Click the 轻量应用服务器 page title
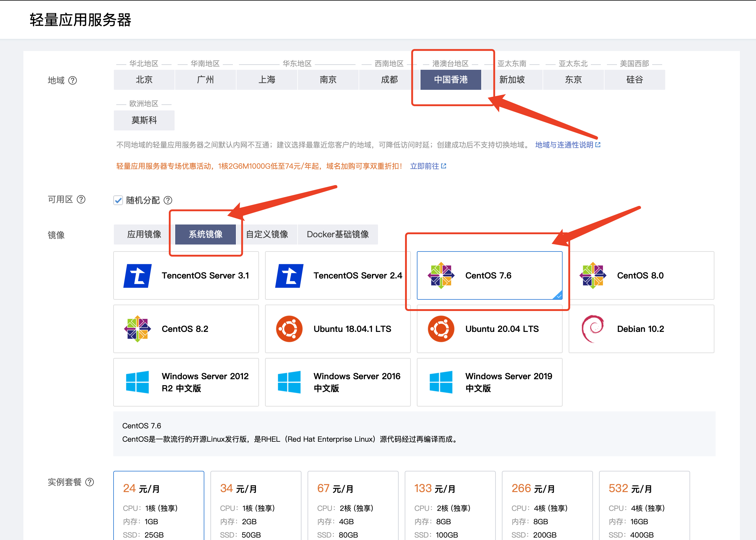 point(80,20)
